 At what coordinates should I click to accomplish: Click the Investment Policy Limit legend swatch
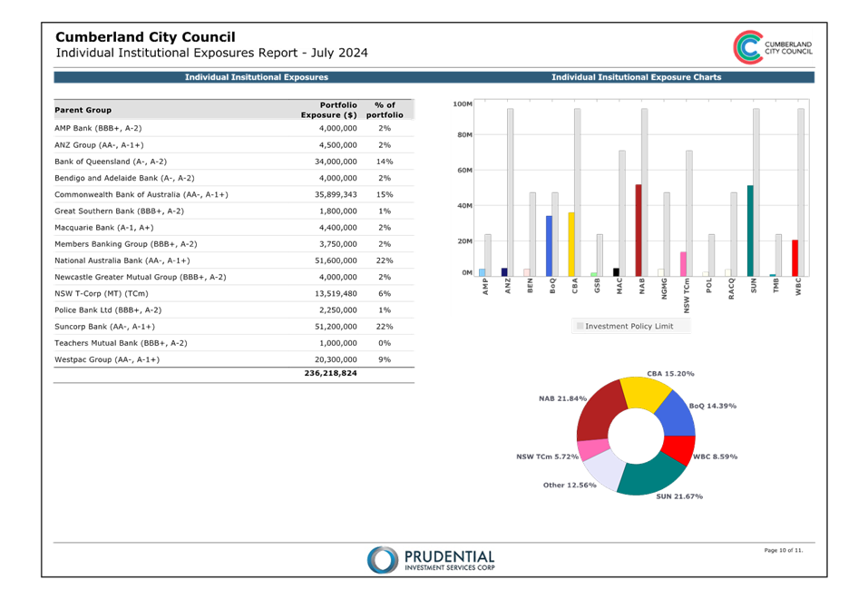[580, 327]
